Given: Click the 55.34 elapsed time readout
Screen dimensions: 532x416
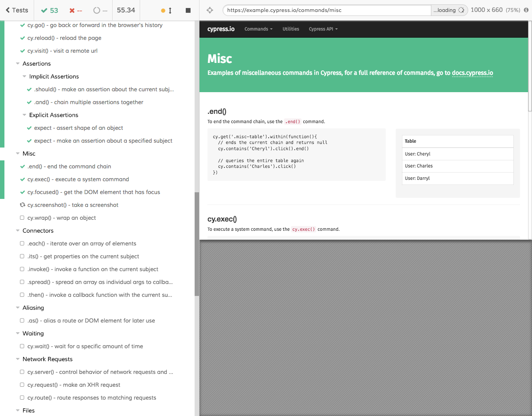Looking at the screenshot, I should (x=126, y=10).
